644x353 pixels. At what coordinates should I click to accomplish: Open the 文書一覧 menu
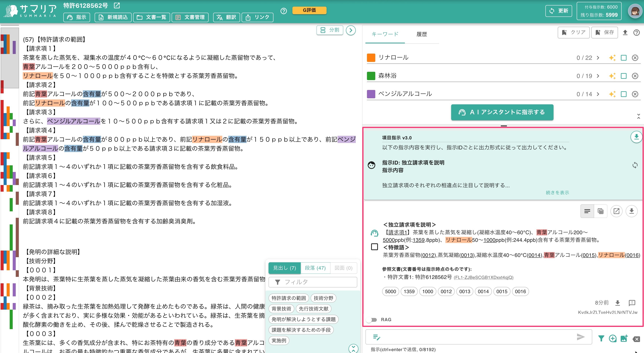tap(152, 17)
